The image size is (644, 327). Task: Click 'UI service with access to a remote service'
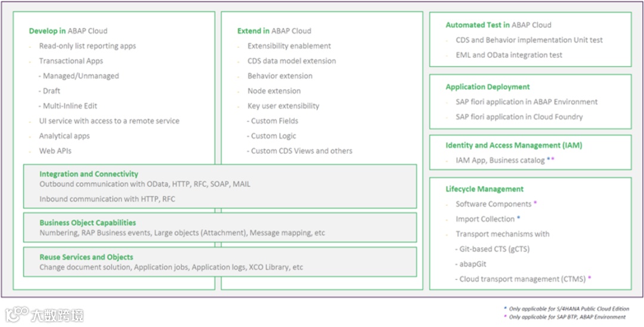pos(109,121)
